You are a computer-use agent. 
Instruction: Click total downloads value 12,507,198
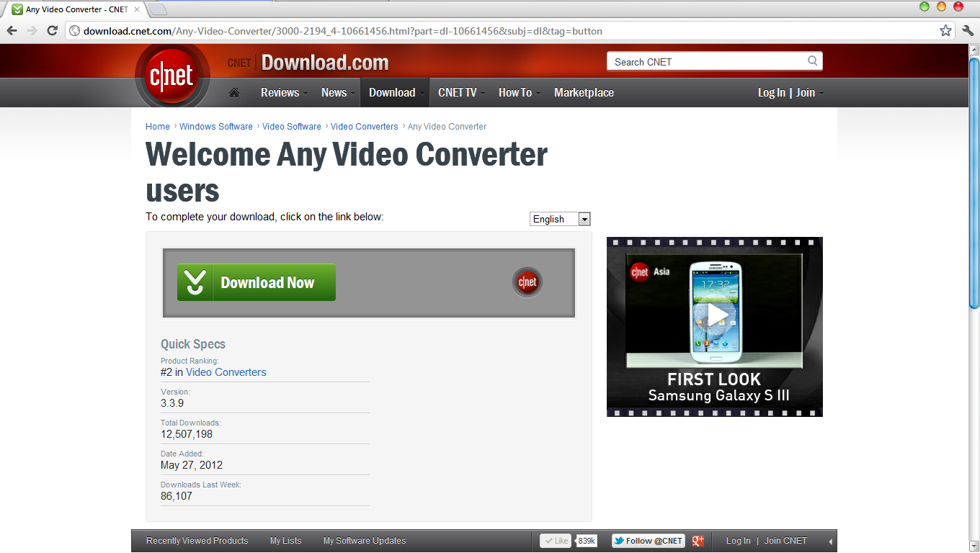187,434
